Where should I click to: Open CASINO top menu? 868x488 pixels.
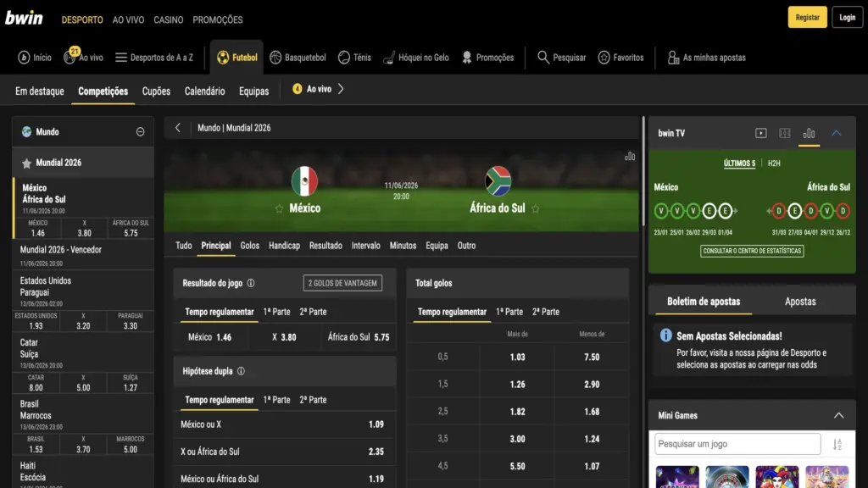(169, 20)
